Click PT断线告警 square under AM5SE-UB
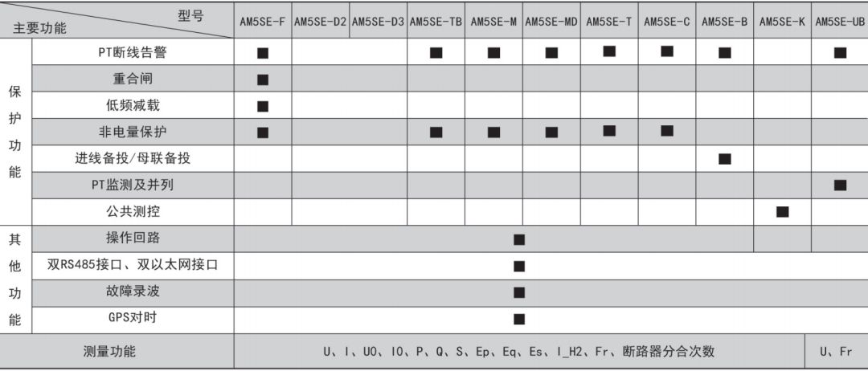 tap(841, 53)
